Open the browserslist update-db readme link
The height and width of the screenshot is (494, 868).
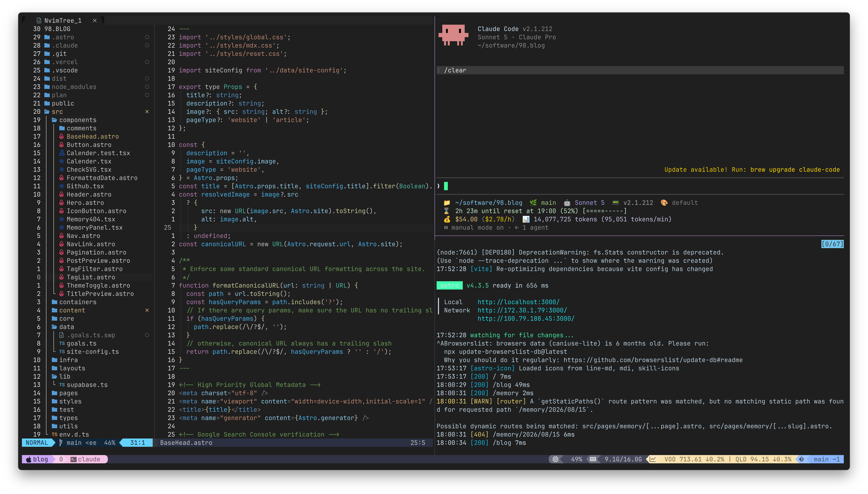tap(653, 360)
